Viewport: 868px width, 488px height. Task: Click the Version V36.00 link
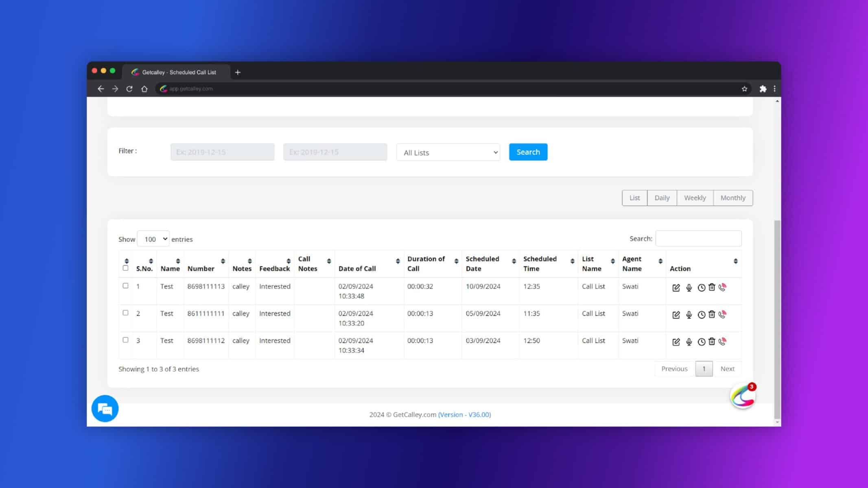point(464,414)
